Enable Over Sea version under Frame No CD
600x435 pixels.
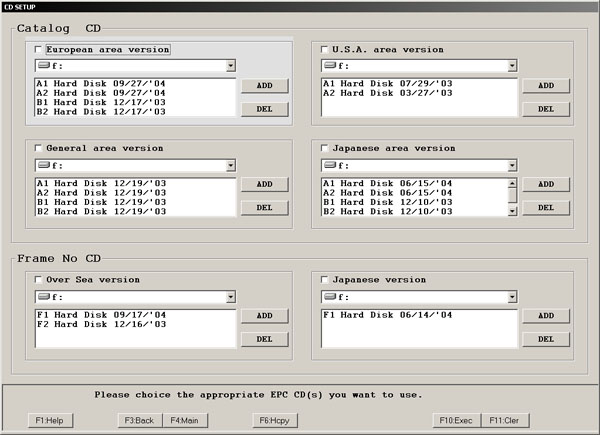39,279
